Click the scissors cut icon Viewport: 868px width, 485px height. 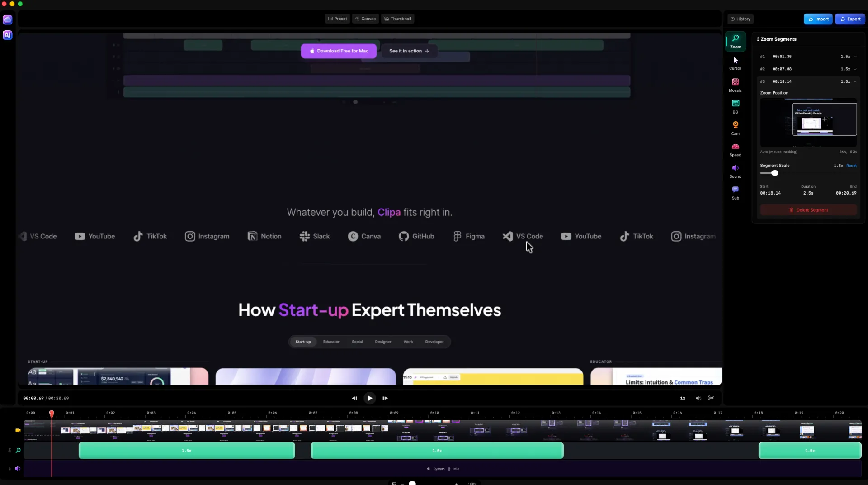click(x=711, y=398)
